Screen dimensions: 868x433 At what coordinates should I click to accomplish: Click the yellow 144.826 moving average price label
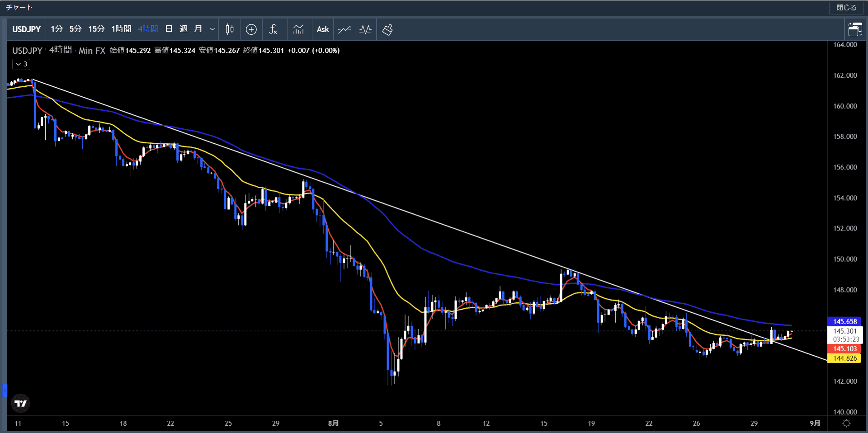pyautogui.click(x=844, y=358)
